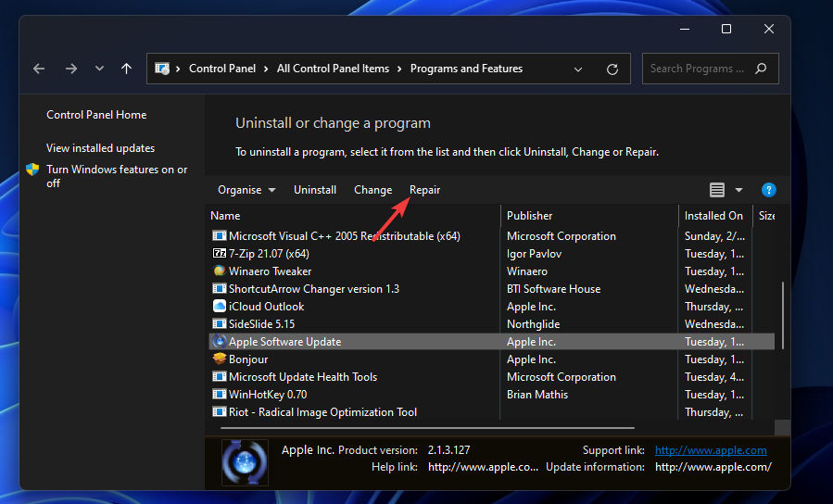833x504 pixels.
Task: Click the Repair toolbar button
Action: (x=424, y=190)
